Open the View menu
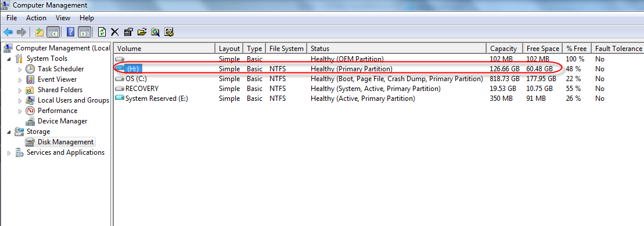 63,18
